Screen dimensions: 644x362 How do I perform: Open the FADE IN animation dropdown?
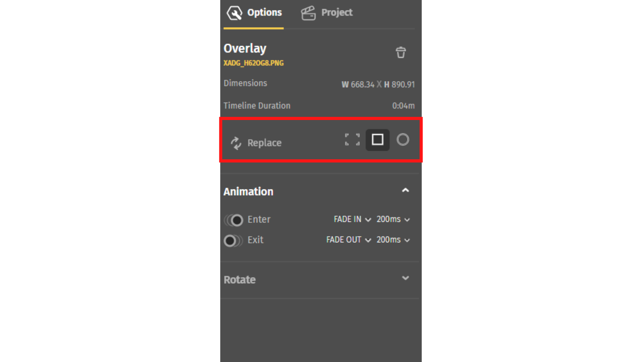pos(352,219)
